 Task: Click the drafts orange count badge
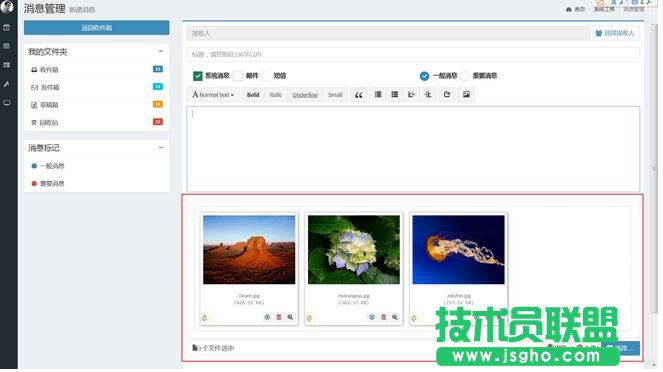158,104
